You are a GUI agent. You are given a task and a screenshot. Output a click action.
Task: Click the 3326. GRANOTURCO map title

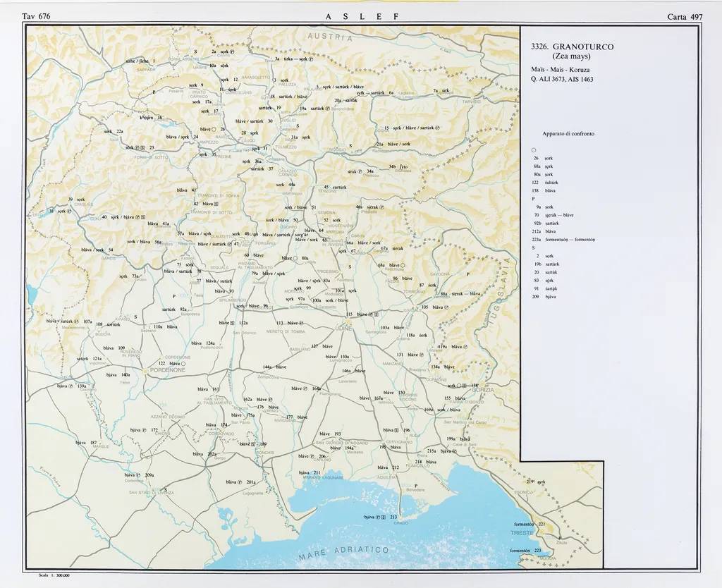(572, 47)
